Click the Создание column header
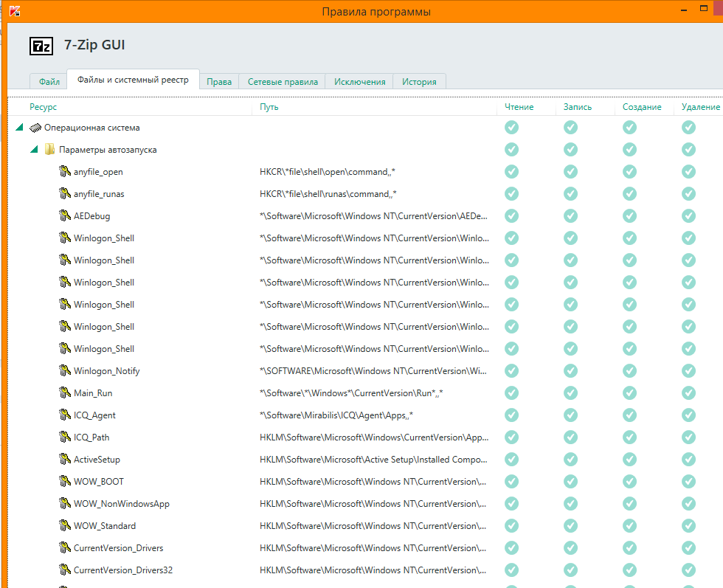Viewport: 723px width, 588px height. click(642, 107)
